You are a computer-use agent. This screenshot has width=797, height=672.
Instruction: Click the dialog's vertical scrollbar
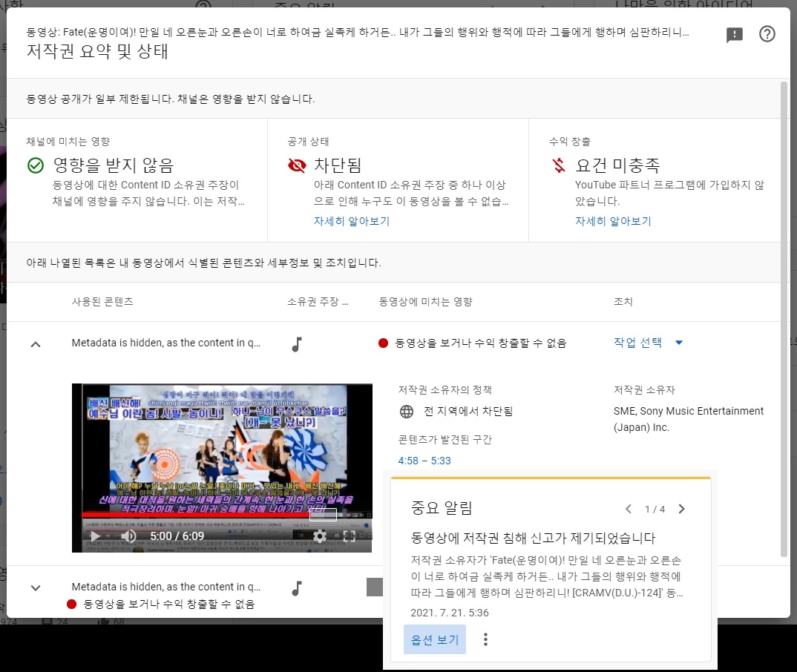[784, 319]
